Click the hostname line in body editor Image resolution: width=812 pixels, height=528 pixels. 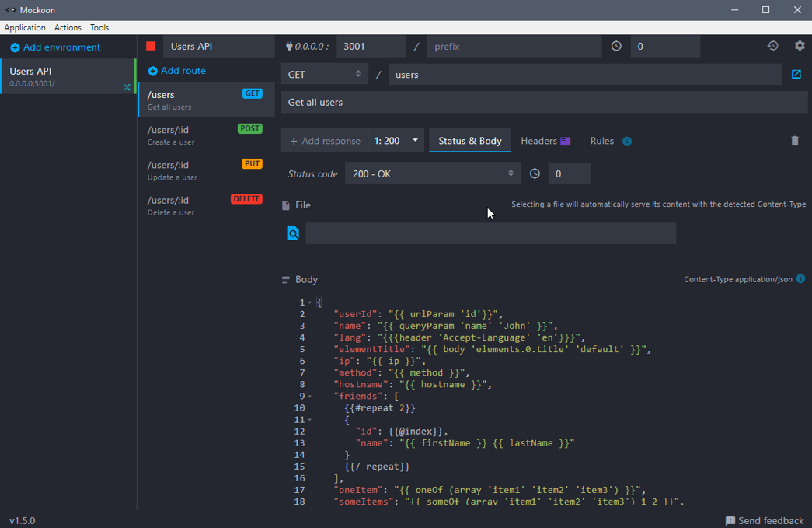point(413,384)
